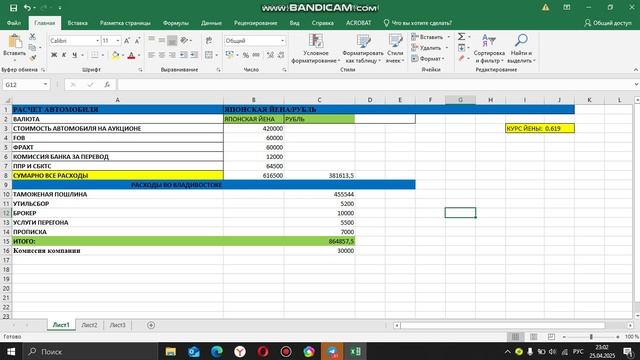Open font color dropdown arrow
This screenshot has height=360, width=640.
coord(139,55)
